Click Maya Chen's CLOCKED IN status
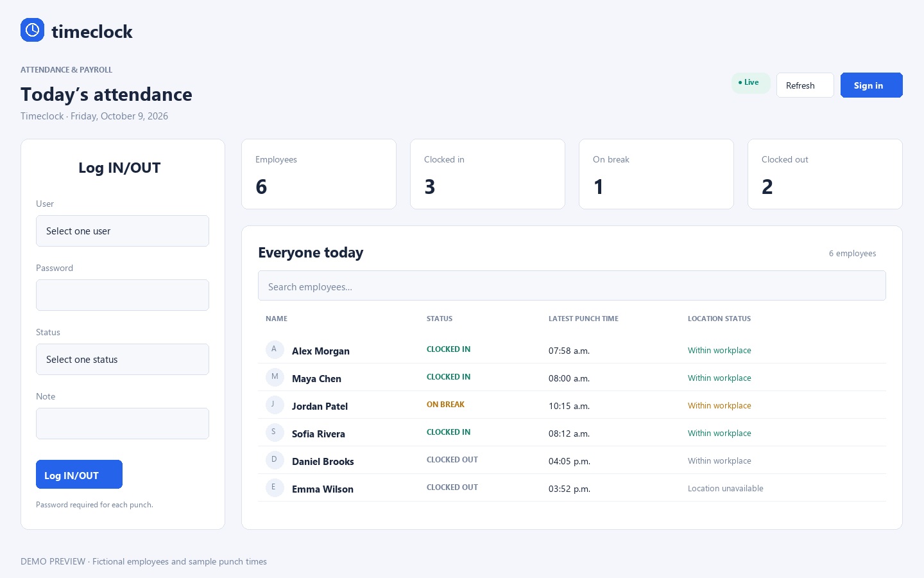This screenshot has height=578, width=924. click(449, 377)
